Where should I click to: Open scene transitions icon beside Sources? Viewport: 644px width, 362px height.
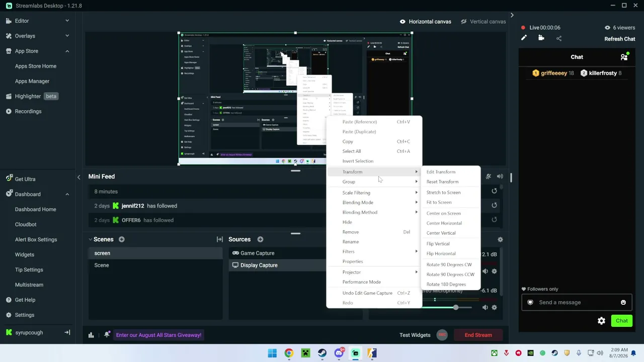(x=220, y=239)
